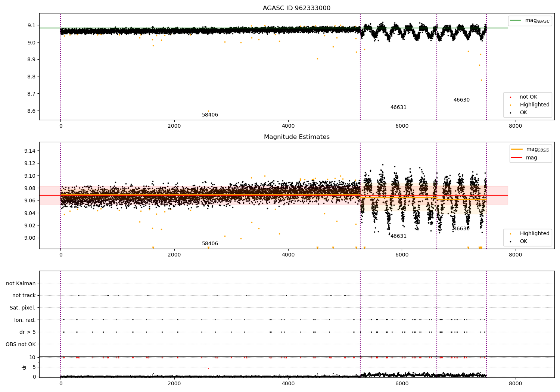Click the 'Magnitude Estimates' plot title
The image size is (560, 392).
296,137
